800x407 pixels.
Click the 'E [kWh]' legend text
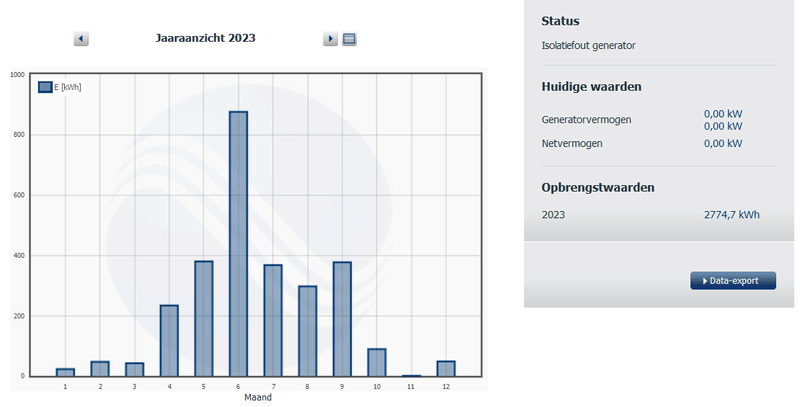(67, 87)
